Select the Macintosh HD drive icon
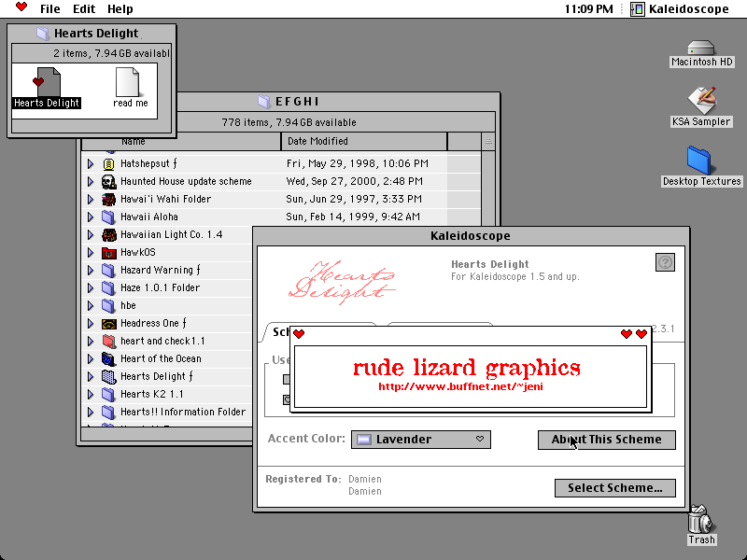 701,49
